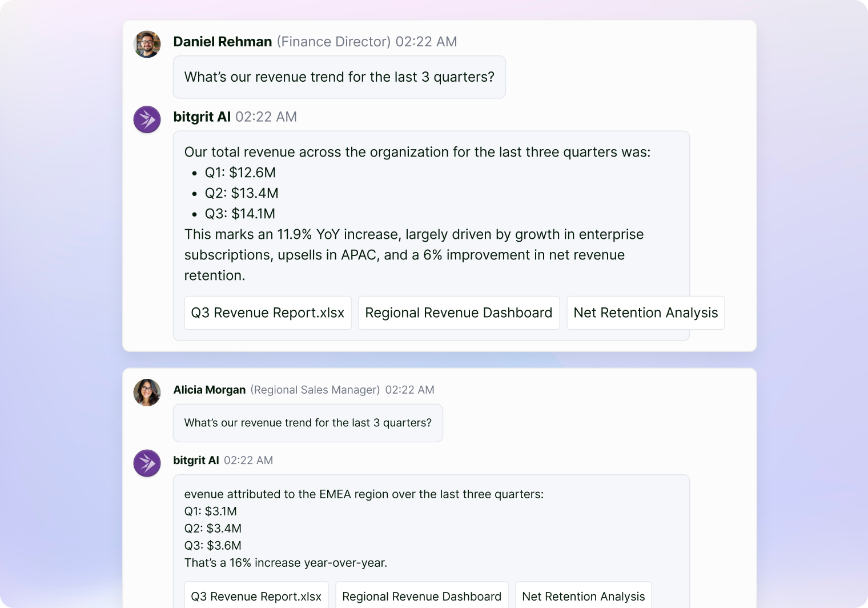Image resolution: width=868 pixels, height=608 pixels.
Task: Click the Regional Sales Manager role label
Action: coord(315,390)
